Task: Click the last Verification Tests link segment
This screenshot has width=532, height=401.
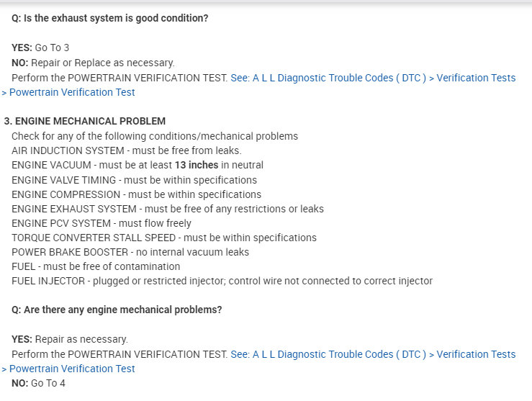Action: pyautogui.click(x=476, y=354)
